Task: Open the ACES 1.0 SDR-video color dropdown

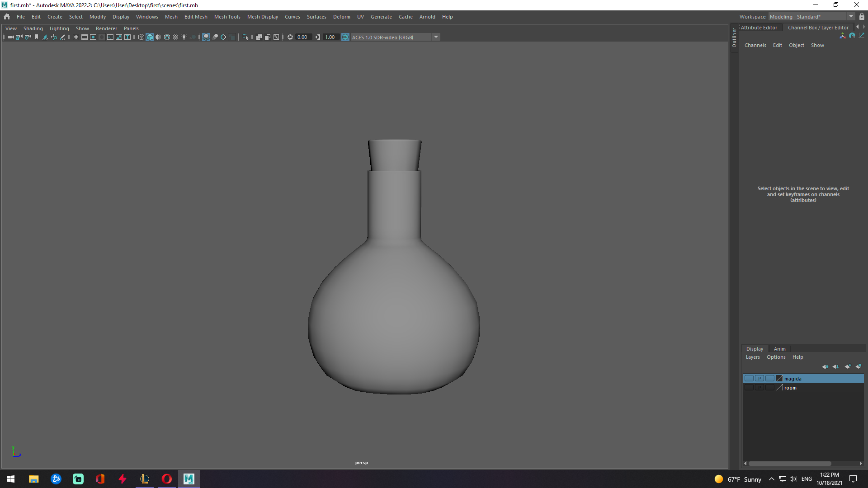Action: 436,37
